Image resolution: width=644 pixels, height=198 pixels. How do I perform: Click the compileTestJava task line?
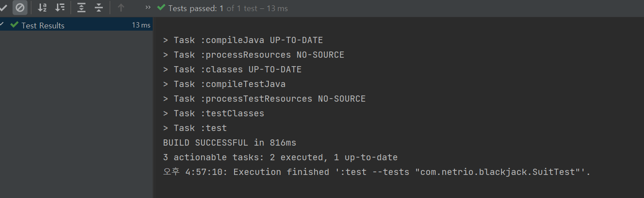[224, 84]
